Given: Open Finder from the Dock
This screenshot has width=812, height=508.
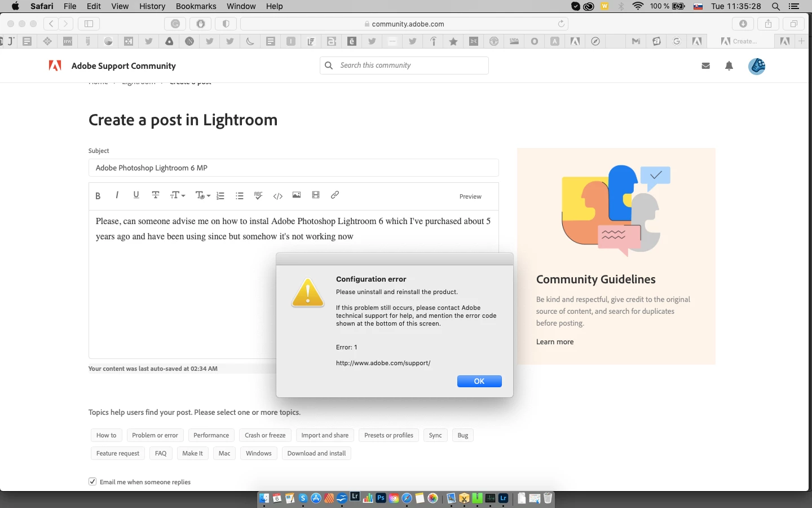Looking at the screenshot, I should pyautogui.click(x=264, y=498).
